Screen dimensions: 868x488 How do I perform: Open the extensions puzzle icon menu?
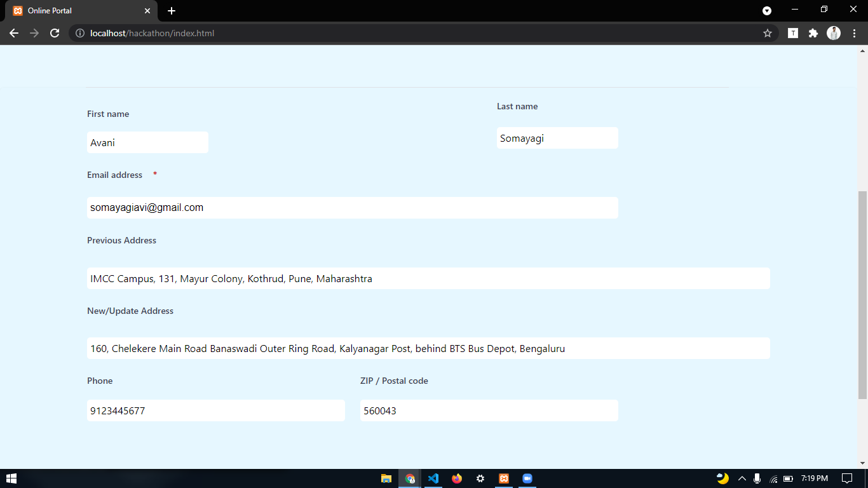[x=813, y=33]
